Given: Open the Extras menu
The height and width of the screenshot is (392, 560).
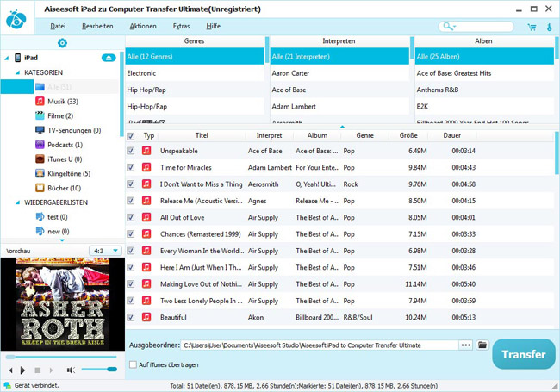Looking at the screenshot, I should pos(181,26).
